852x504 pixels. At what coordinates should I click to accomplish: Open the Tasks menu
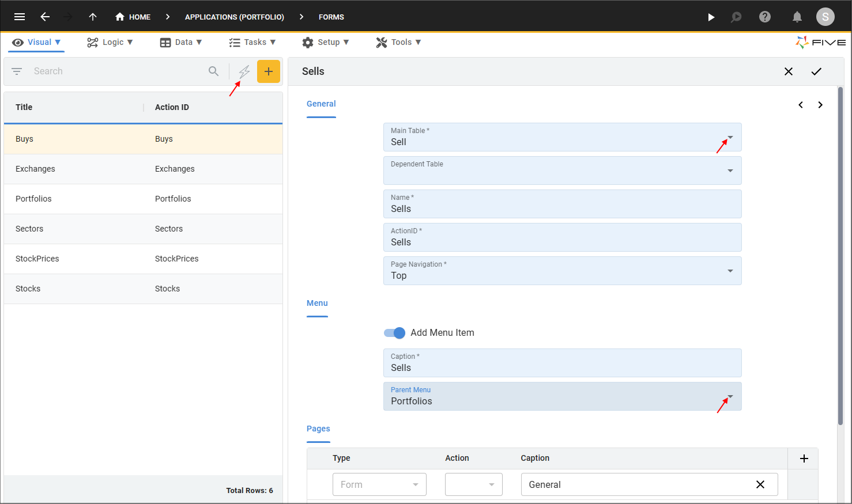click(x=252, y=42)
